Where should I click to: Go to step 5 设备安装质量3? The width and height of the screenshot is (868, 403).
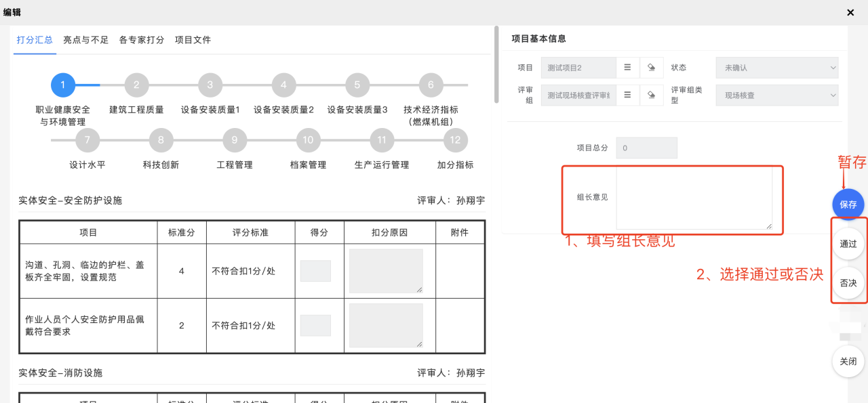click(357, 85)
